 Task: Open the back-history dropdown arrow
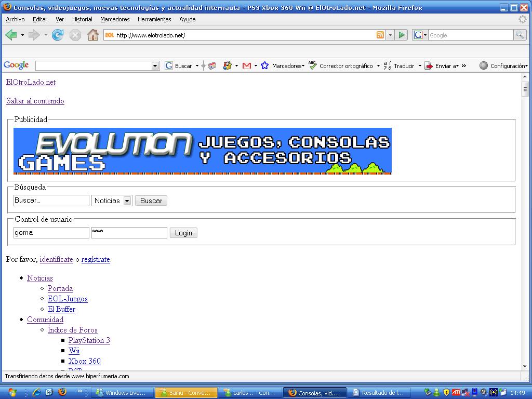[22, 35]
